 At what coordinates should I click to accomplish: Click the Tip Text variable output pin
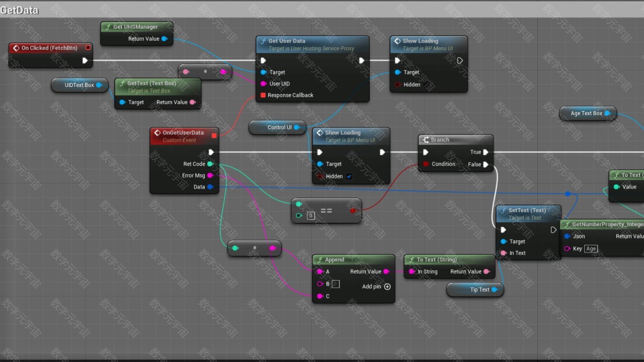tap(495, 290)
